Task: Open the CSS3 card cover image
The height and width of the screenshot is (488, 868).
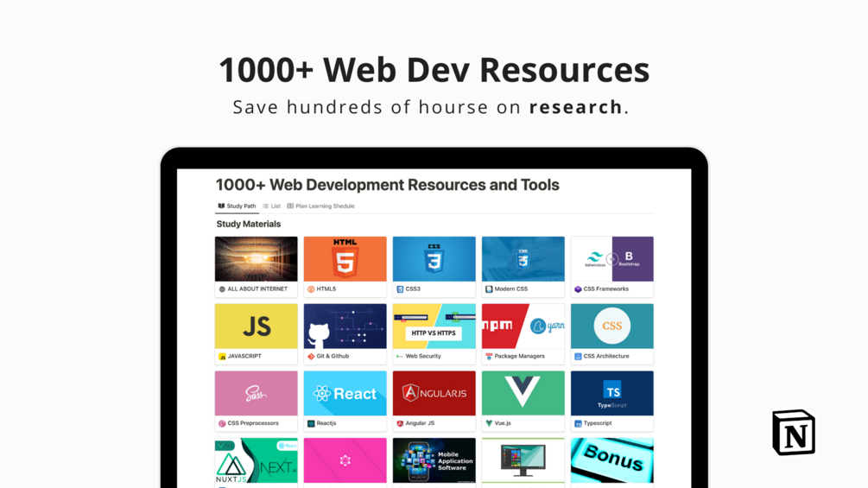Action: click(434, 259)
